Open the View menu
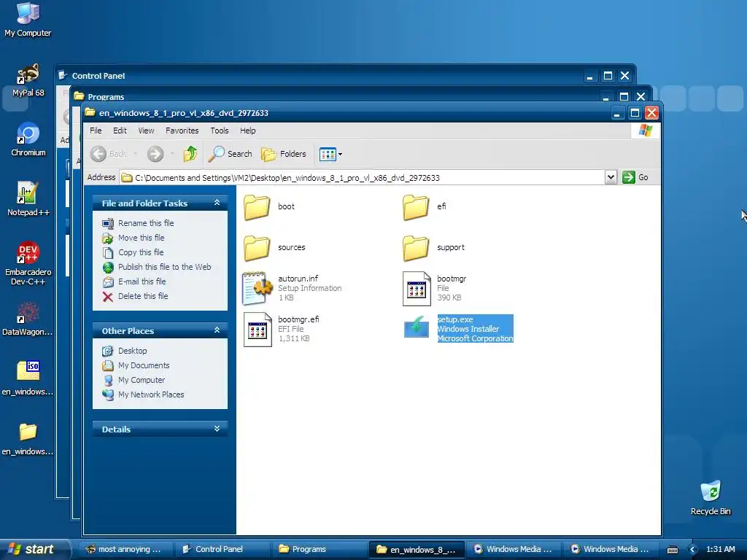This screenshot has width=747, height=560. click(146, 131)
